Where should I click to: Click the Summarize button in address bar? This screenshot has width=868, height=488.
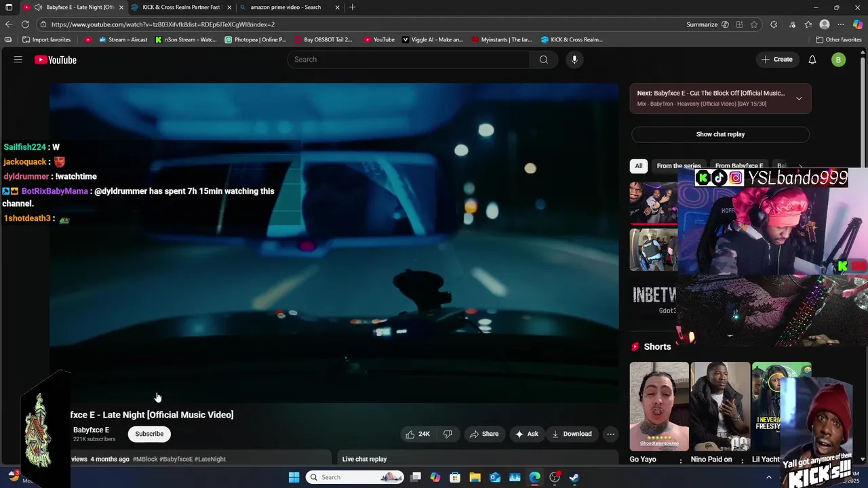pyautogui.click(x=702, y=24)
